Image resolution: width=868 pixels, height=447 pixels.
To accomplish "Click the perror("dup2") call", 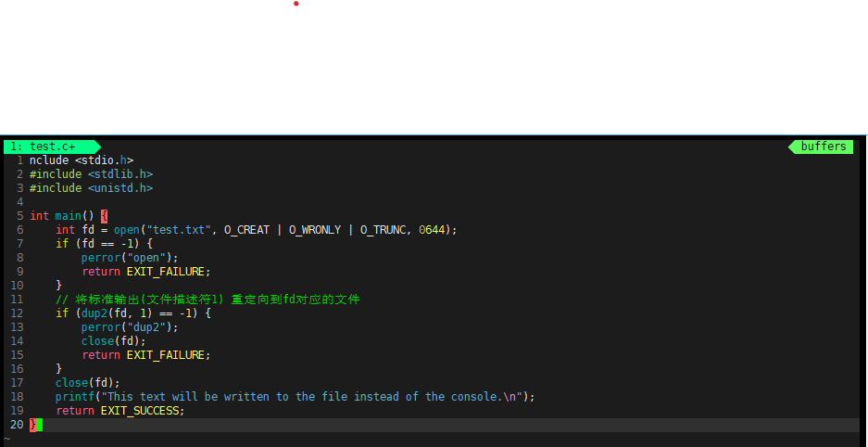I will point(130,327).
